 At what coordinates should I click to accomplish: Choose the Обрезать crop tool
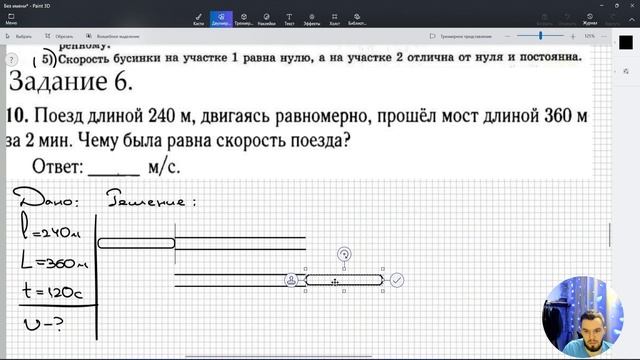[59, 36]
